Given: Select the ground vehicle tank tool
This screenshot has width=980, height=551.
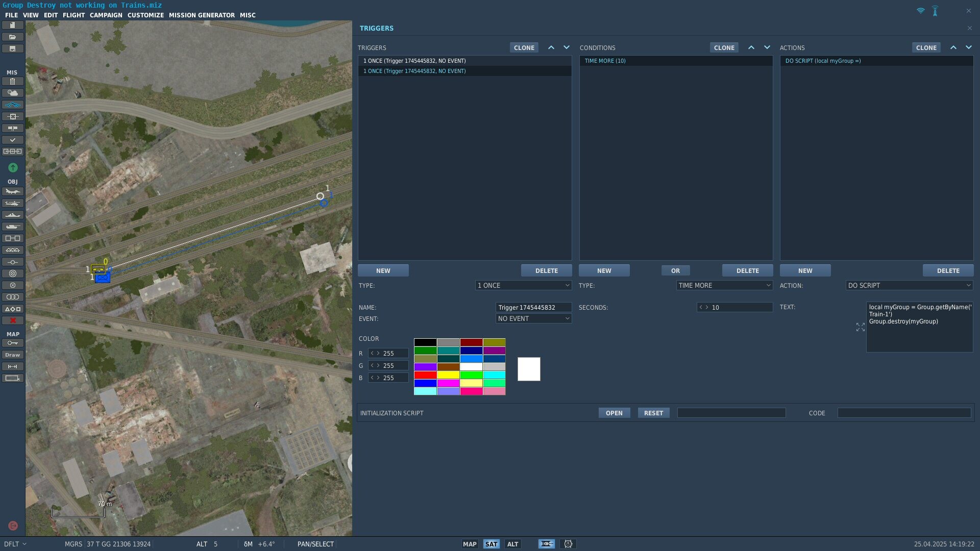Looking at the screenshot, I should (x=13, y=227).
